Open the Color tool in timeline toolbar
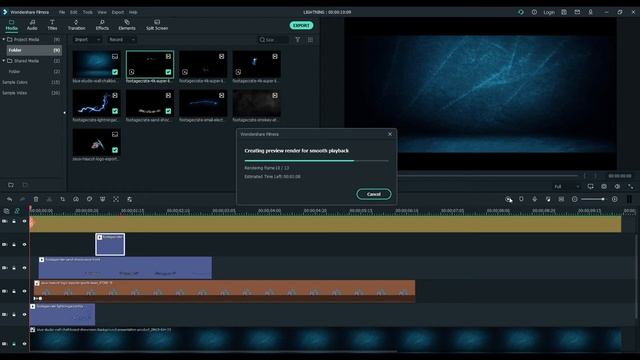Image resolution: width=640 pixels, height=360 pixels. tap(89, 199)
